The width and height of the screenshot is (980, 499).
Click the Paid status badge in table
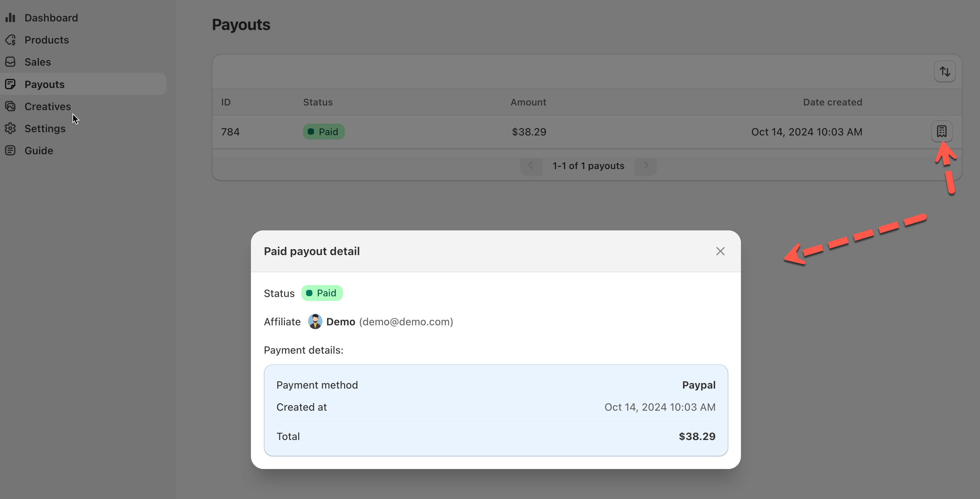[x=323, y=132]
